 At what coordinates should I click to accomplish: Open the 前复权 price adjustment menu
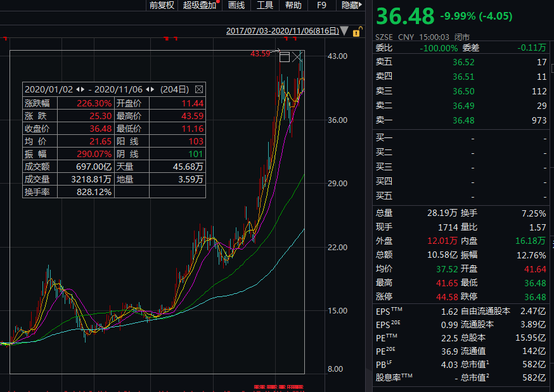click(x=161, y=5)
